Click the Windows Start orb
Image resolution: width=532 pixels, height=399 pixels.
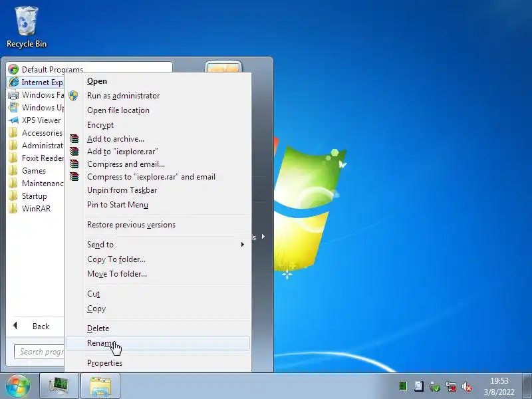pos(18,386)
